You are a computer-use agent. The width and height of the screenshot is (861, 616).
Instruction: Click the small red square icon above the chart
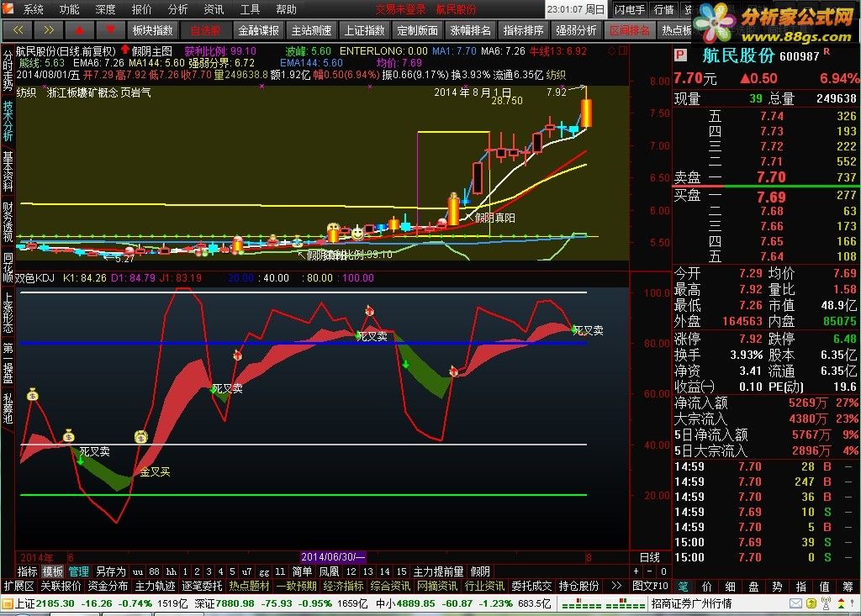point(623,50)
